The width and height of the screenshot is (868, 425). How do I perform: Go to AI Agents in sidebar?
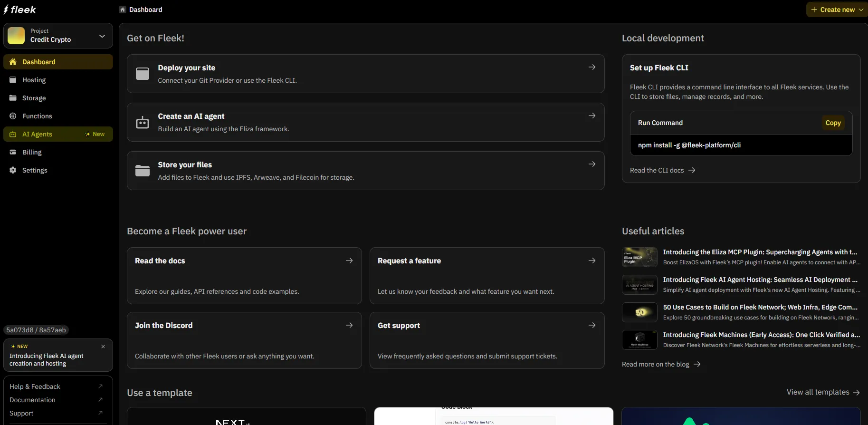click(38, 134)
